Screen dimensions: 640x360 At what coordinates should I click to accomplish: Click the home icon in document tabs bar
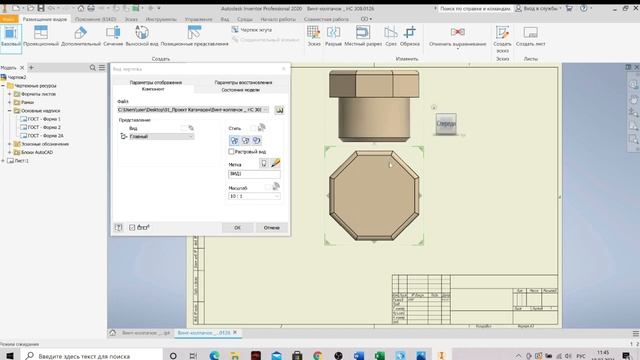pos(113,333)
